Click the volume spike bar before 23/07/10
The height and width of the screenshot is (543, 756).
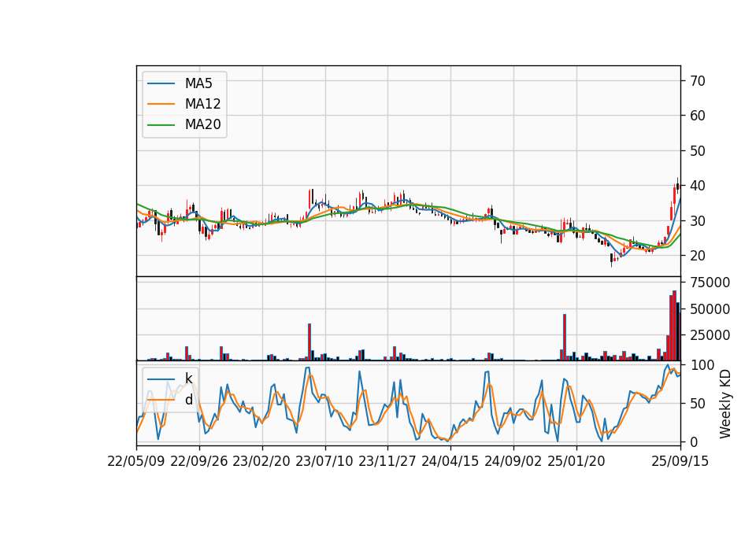point(309,342)
